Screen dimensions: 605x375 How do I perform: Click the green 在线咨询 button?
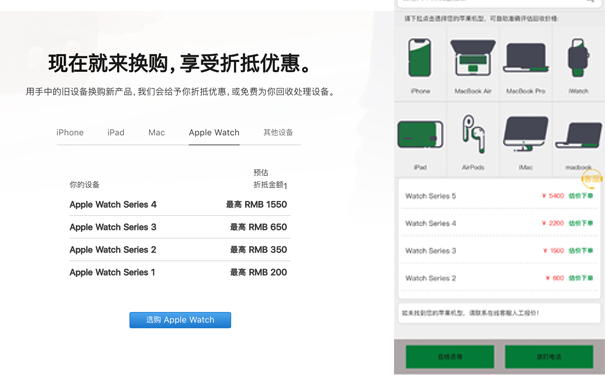(x=450, y=357)
